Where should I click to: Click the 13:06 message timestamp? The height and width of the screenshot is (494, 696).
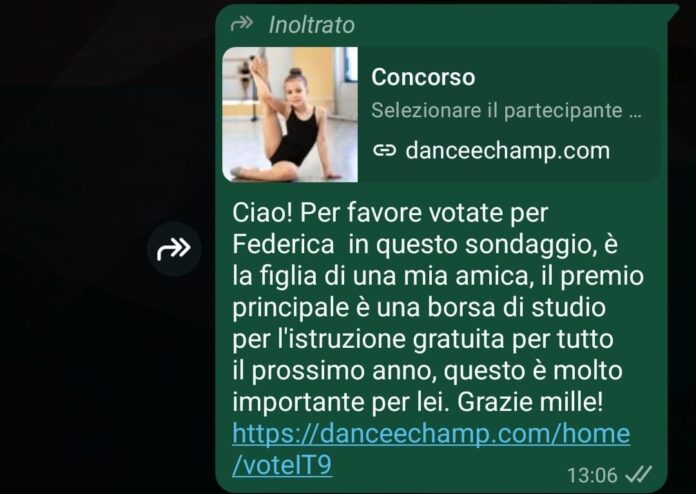593,475
